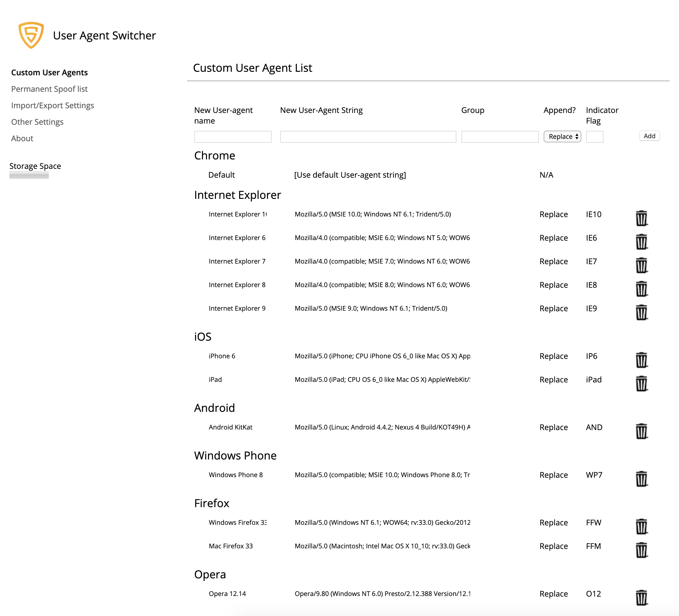Click the Indicator Flag input box
This screenshot has height=616, width=679.
(x=594, y=137)
